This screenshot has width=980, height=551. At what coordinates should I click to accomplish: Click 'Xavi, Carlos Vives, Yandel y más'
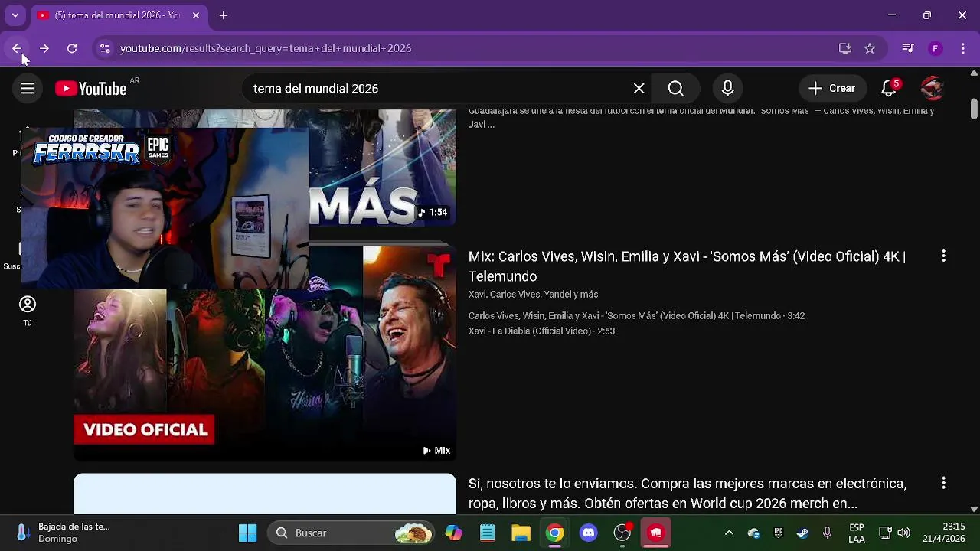click(533, 295)
